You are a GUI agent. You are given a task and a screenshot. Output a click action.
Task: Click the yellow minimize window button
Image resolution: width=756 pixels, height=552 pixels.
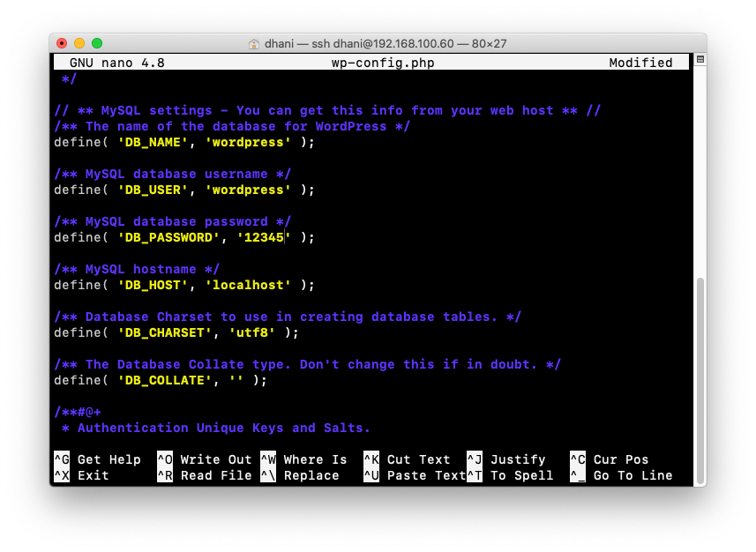pyautogui.click(x=79, y=43)
